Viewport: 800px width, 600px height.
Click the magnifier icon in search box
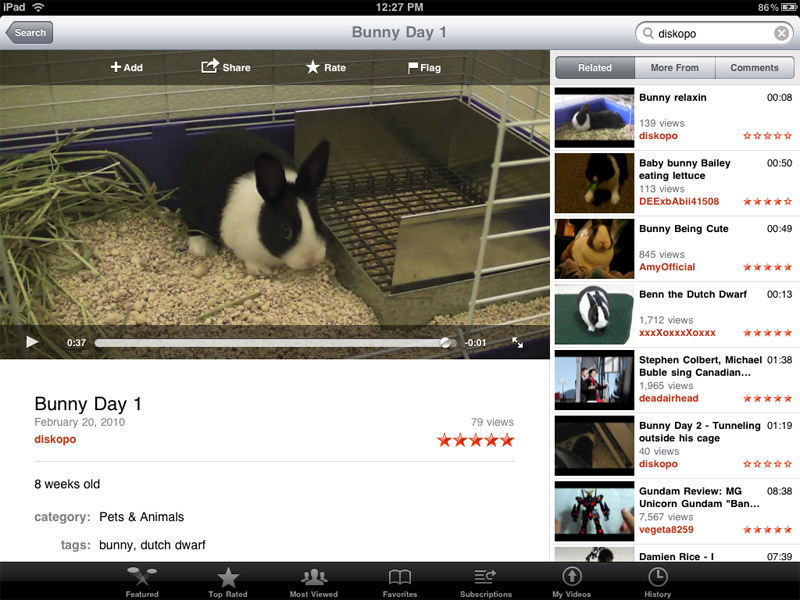648,33
